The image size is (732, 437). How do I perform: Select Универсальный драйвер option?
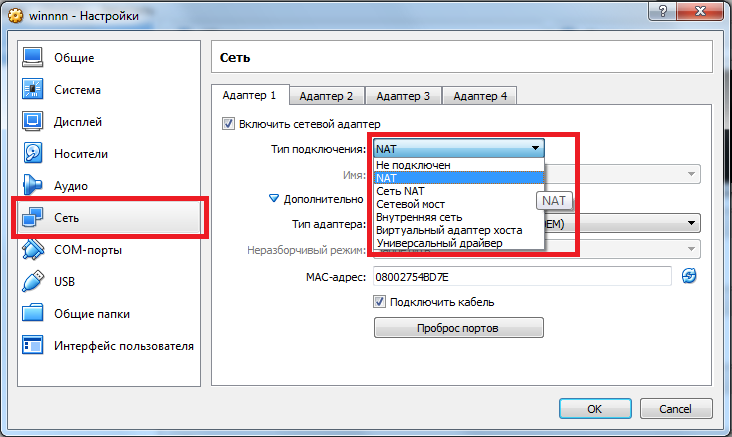(x=459, y=243)
